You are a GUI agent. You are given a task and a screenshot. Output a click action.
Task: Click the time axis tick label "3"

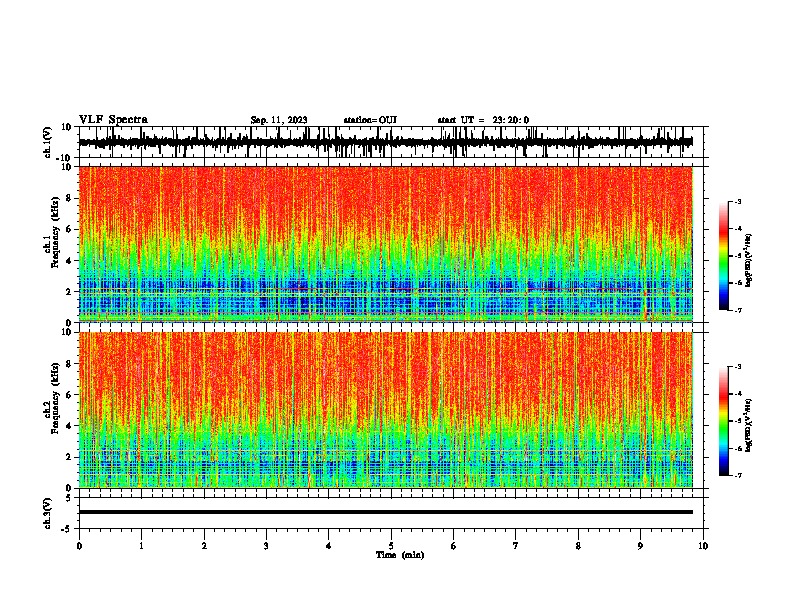(266, 546)
